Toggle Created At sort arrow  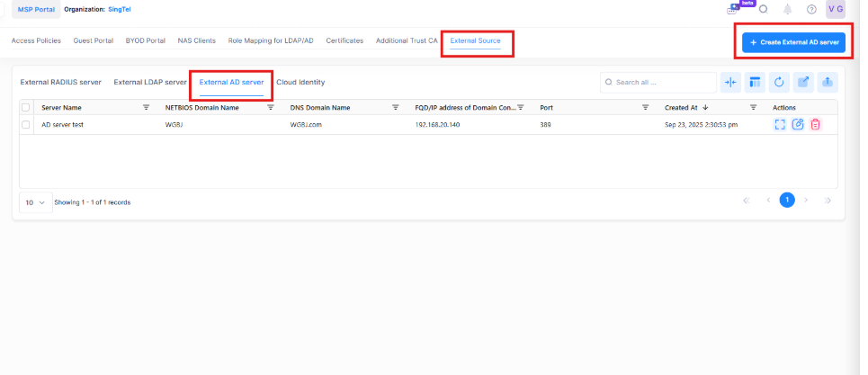click(x=705, y=107)
